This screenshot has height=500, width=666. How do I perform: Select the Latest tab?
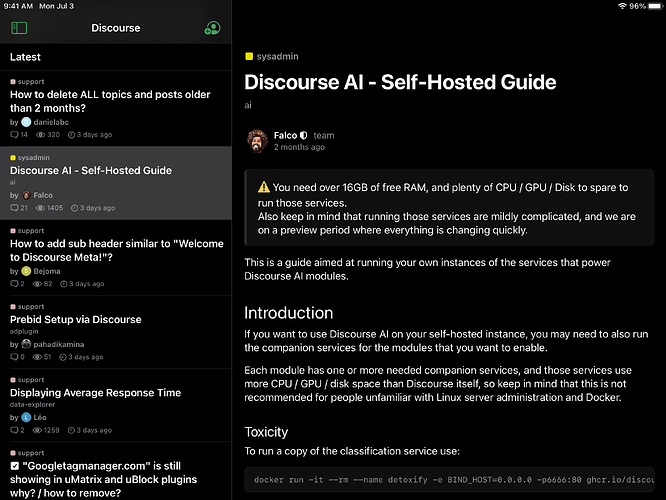25,57
